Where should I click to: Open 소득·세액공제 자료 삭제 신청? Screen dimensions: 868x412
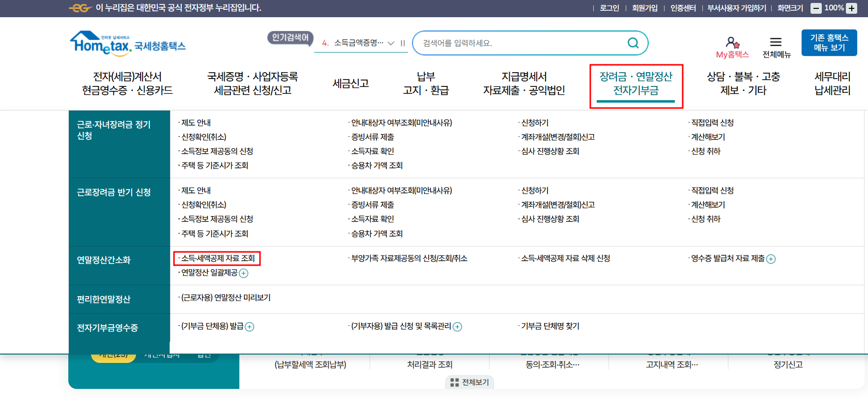565,258
